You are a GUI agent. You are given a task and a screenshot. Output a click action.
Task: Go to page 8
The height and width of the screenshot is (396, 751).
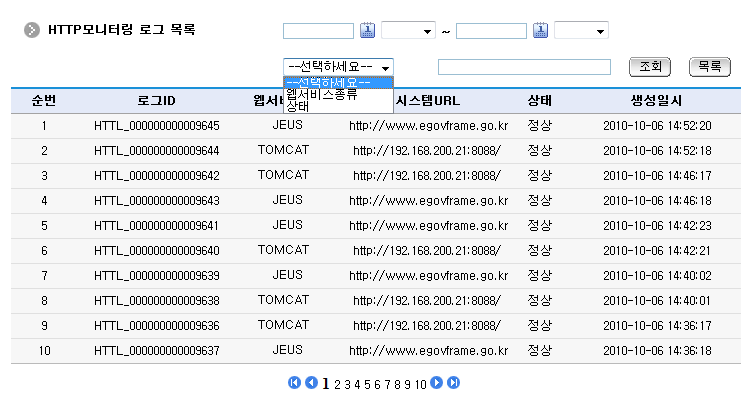click(x=398, y=385)
